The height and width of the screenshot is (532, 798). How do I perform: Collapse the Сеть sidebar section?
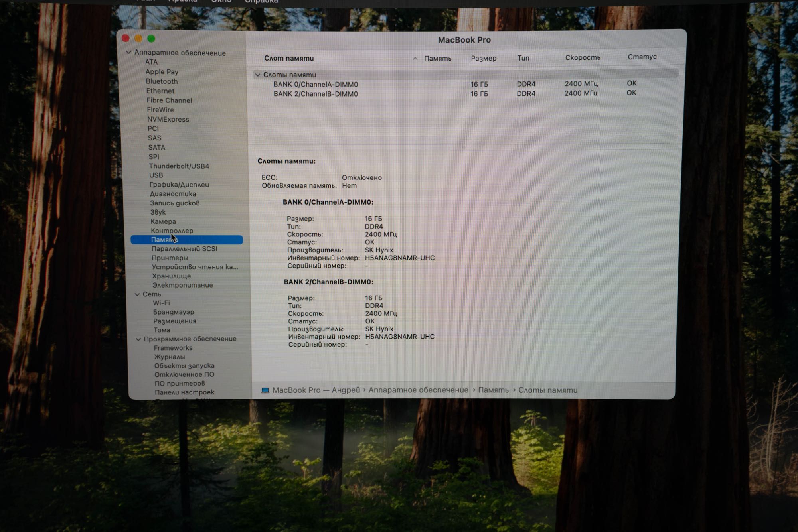pyautogui.click(x=137, y=294)
